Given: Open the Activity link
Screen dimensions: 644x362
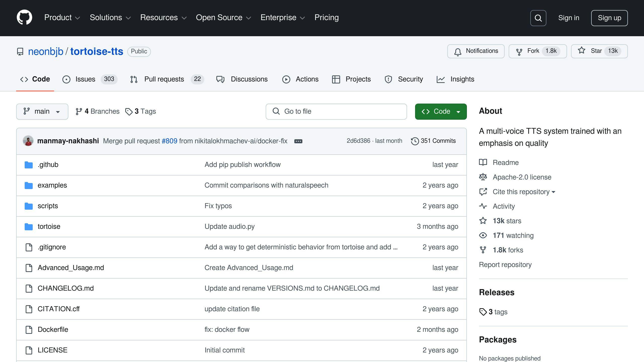Looking at the screenshot, I should (497, 206).
